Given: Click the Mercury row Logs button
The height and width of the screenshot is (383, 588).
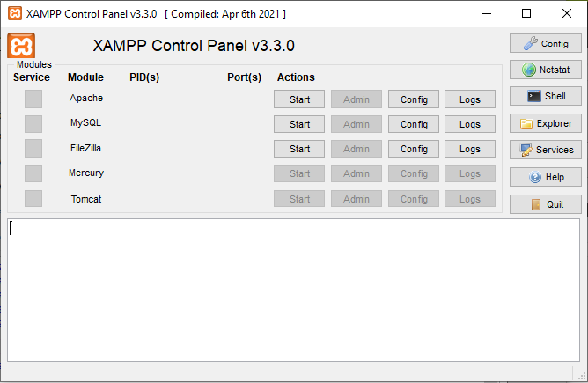Looking at the screenshot, I should [470, 173].
